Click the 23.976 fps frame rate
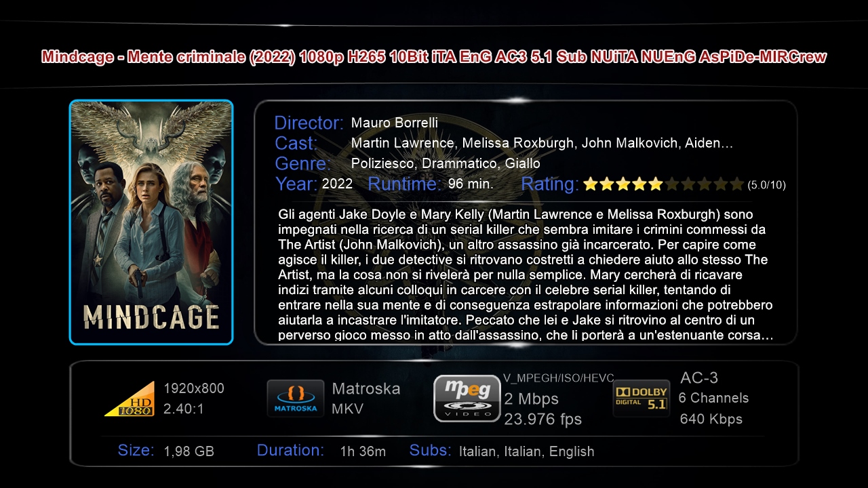Viewport: 868px width, 488px height. coord(543,419)
